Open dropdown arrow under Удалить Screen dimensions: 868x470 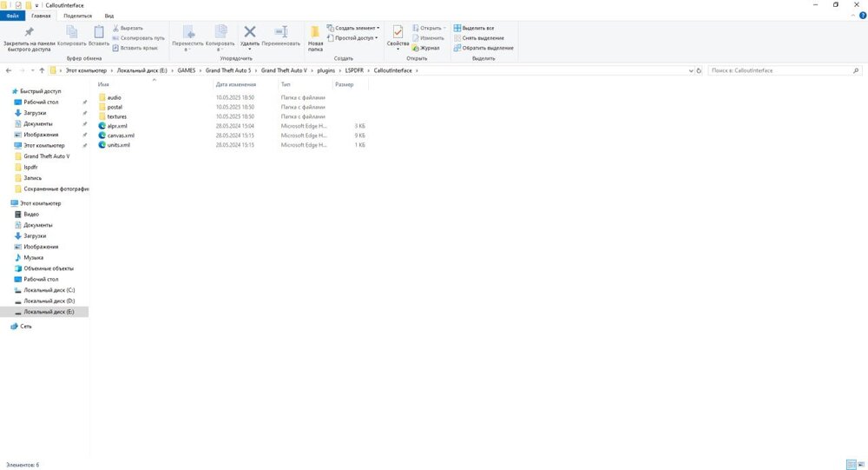250,50
